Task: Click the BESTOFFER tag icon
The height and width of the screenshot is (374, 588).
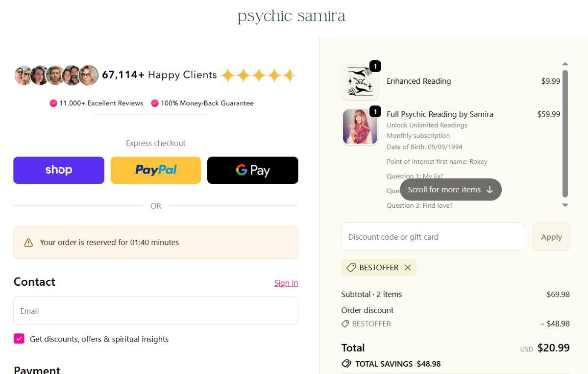Action: [351, 268]
